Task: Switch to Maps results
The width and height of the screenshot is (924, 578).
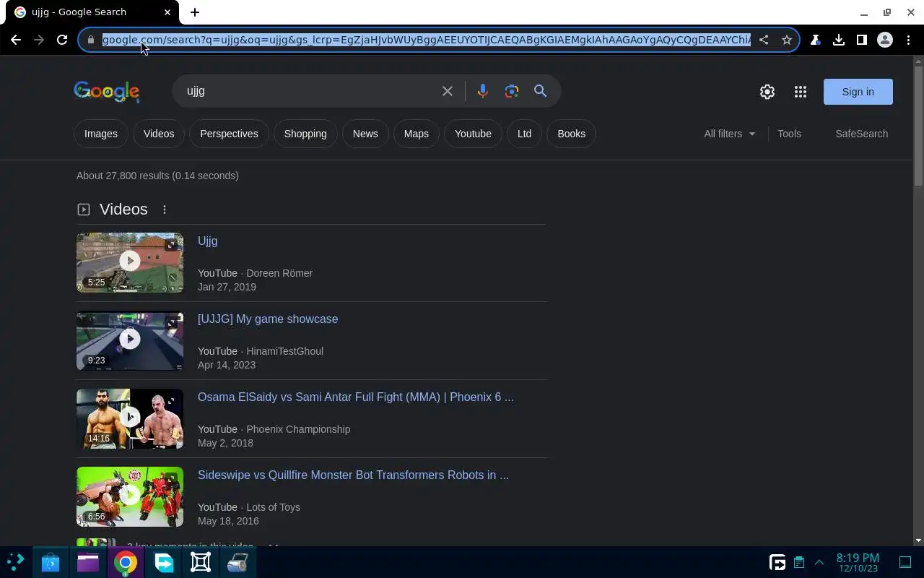Action: coord(417,134)
